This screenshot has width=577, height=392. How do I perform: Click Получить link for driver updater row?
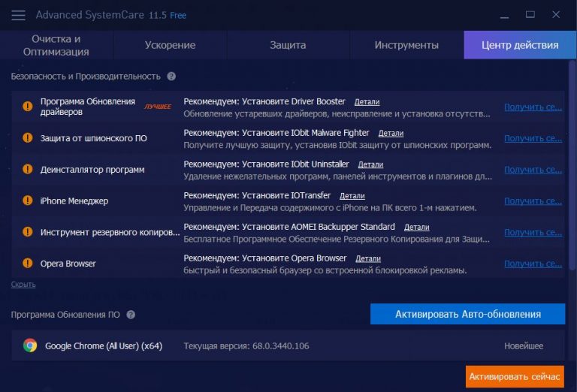533,107
